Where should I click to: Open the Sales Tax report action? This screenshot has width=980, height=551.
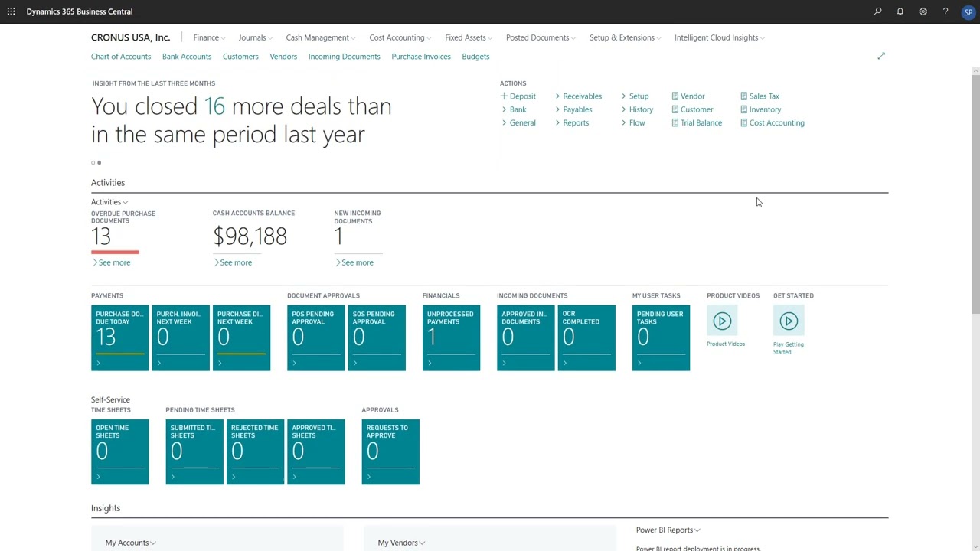(x=759, y=96)
